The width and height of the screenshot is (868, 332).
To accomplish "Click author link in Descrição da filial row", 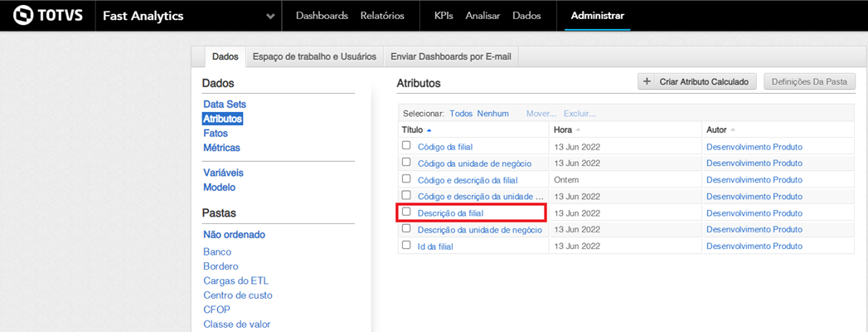I will tap(754, 212).
